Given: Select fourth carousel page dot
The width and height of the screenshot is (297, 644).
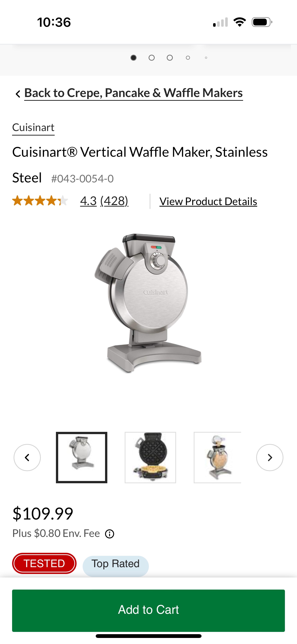Looking at the screenshot, I should [x=188, y=58].
